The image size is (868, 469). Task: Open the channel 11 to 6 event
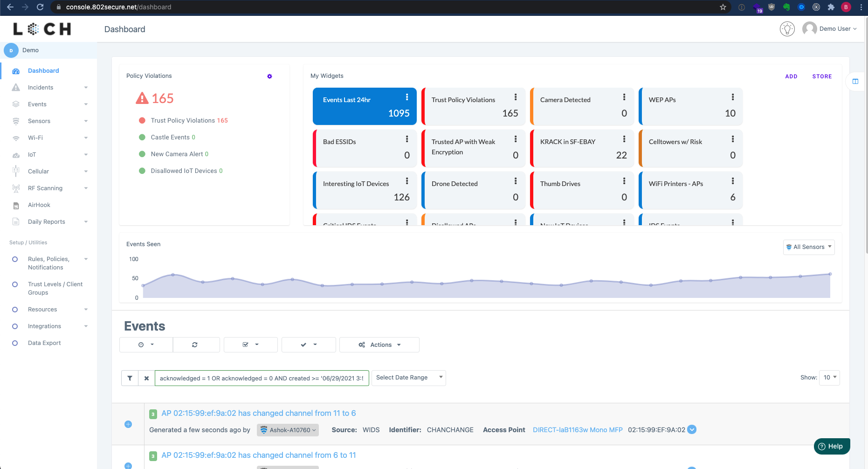tap(259, 413)
